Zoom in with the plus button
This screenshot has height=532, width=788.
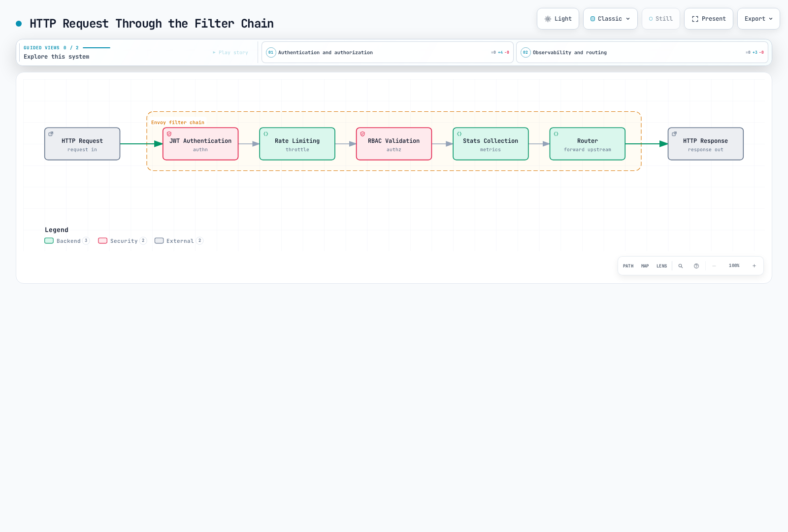[754, 266]
